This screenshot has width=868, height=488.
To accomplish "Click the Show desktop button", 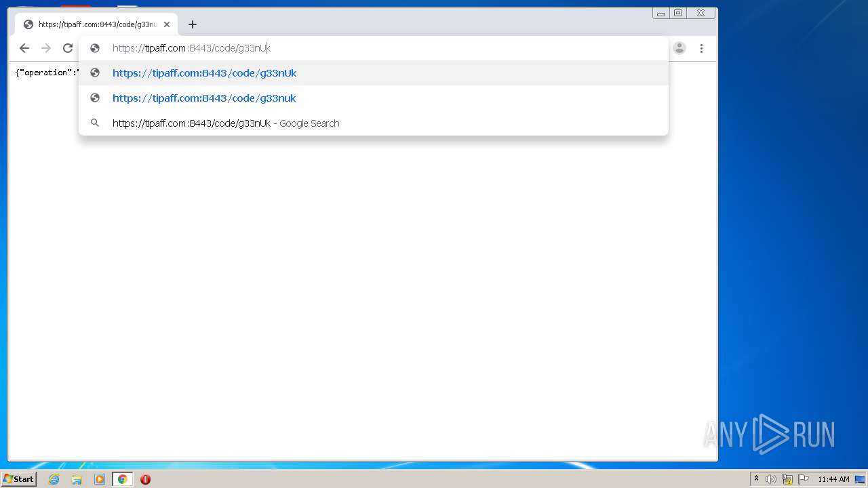I will 861,479.
